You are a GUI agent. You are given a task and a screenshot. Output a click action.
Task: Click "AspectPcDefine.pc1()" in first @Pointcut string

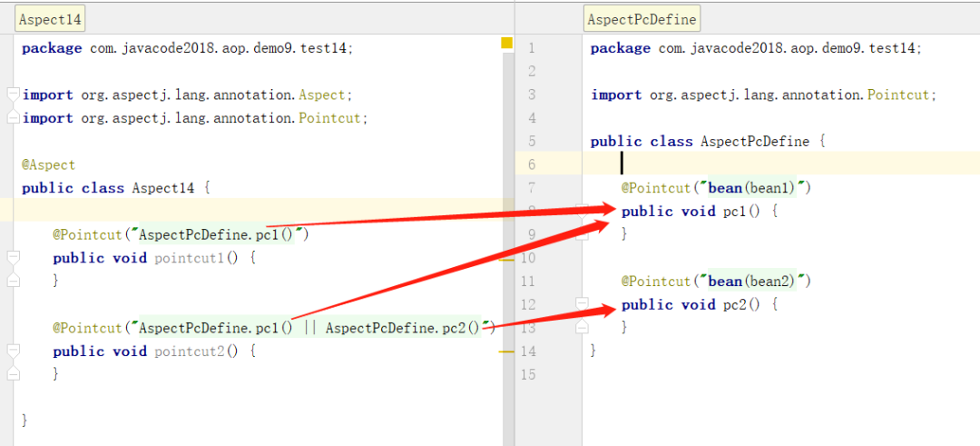[x=216, y=234]
